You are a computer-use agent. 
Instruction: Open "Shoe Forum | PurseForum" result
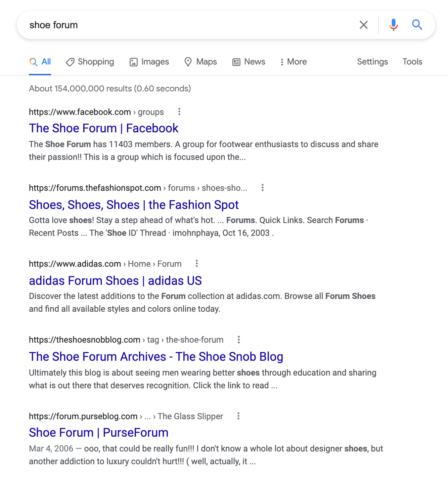(x=98, y=433)
